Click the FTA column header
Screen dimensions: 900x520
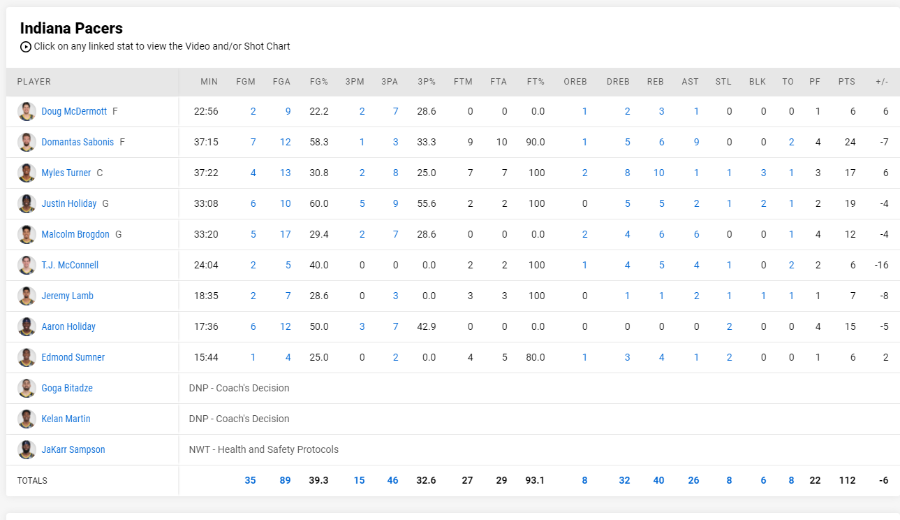[x=498, y=82]
